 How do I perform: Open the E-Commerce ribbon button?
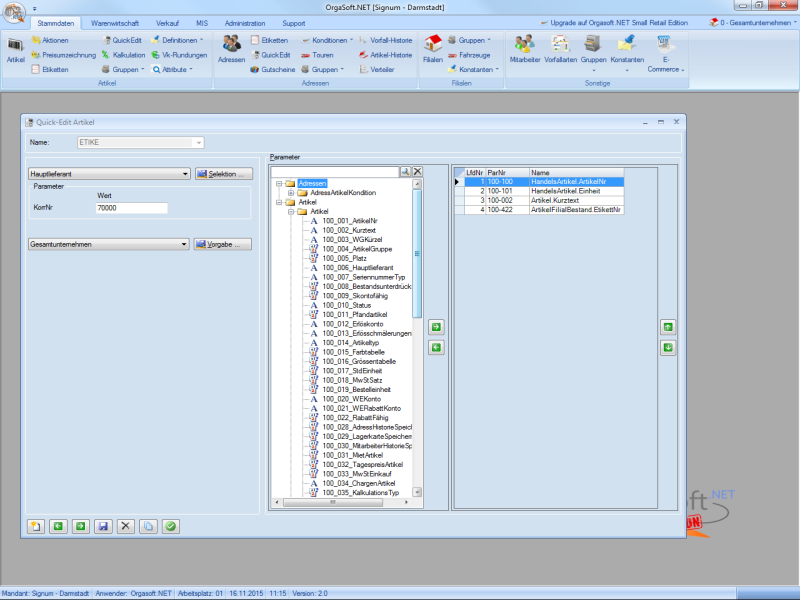(665, 48)
